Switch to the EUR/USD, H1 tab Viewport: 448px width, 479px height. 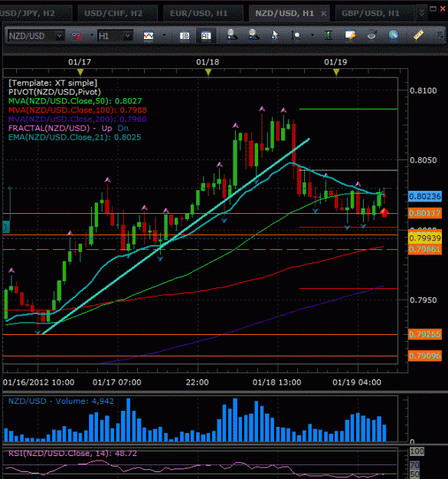pyautogui.click(x=203, y=14)
